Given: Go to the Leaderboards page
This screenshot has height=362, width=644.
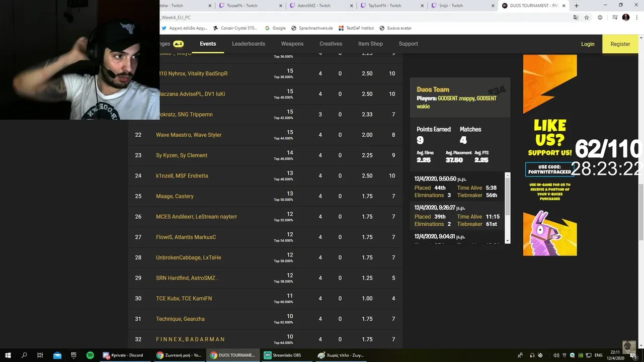Looking at the screenshot, I should click(249, 44).
